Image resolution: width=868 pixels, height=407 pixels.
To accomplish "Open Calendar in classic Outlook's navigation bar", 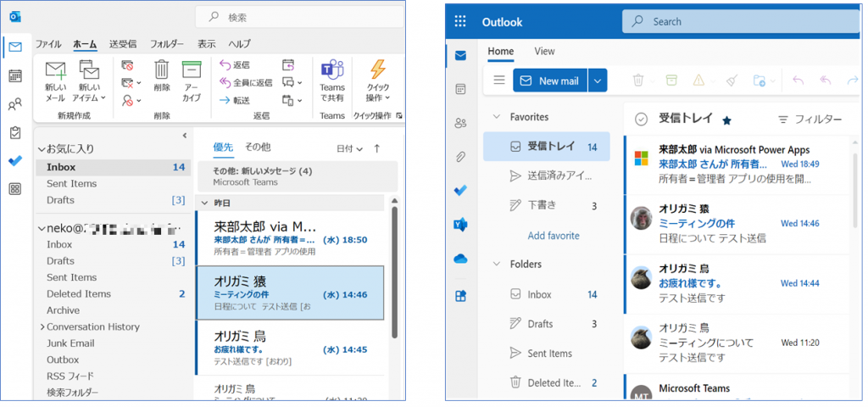I will (15, 75).
